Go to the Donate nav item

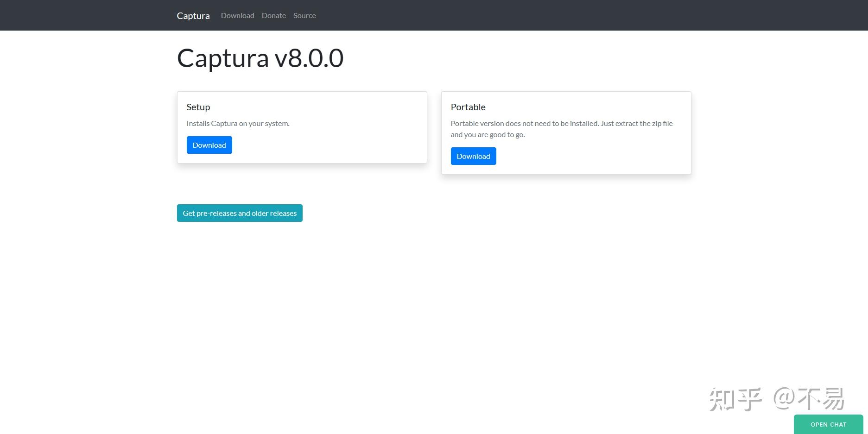273,16
